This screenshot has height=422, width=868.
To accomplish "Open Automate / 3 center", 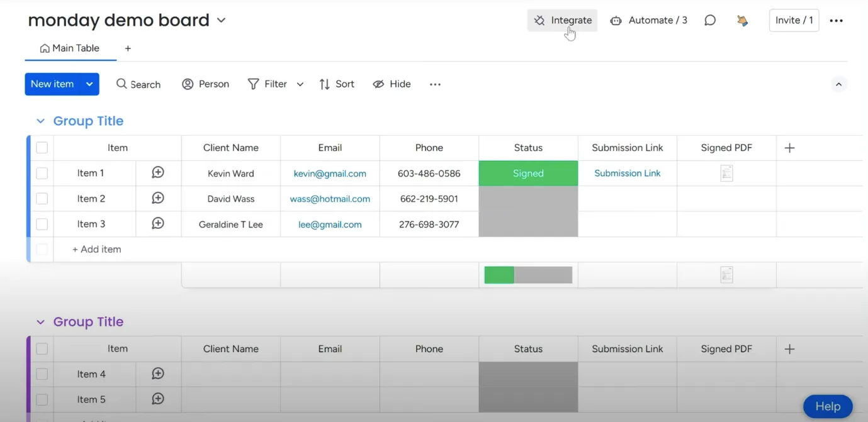I will click(x=648, y=20).
